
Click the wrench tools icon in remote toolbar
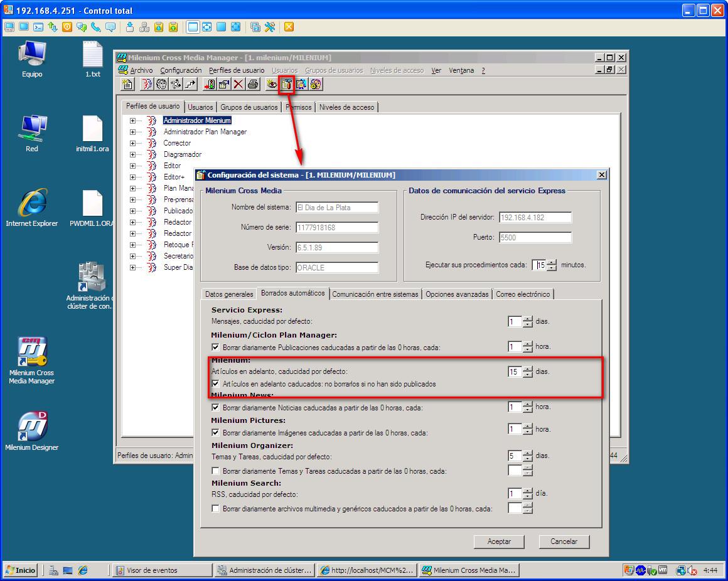tap(270, 27)
